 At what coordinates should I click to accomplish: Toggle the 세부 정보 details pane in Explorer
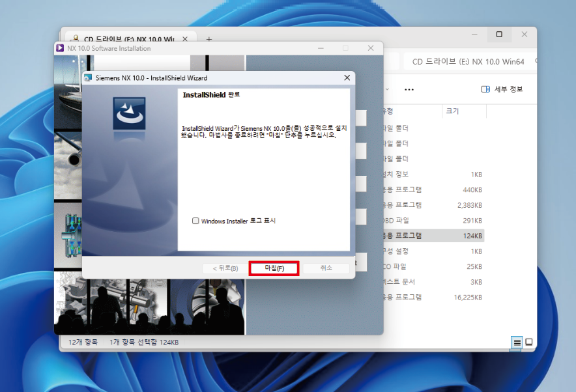502,89
